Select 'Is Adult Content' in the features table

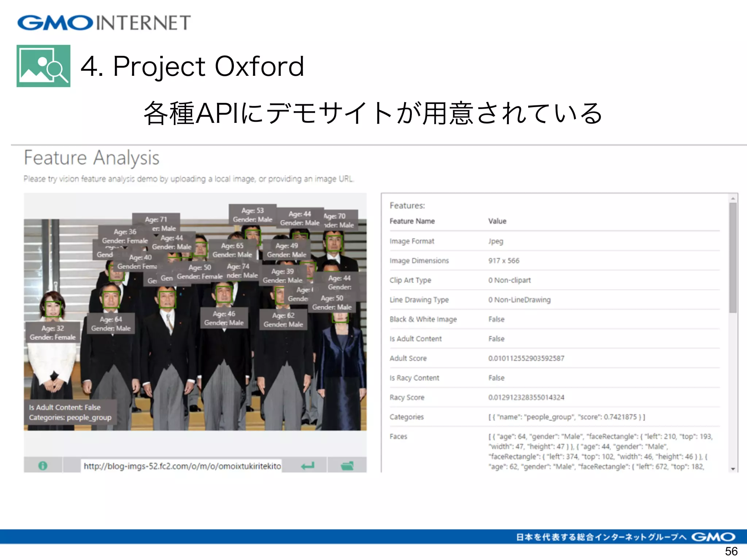415,339
